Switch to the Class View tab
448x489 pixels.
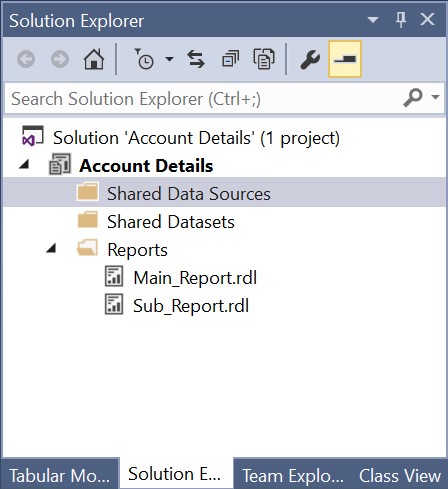tap(400, 475)
